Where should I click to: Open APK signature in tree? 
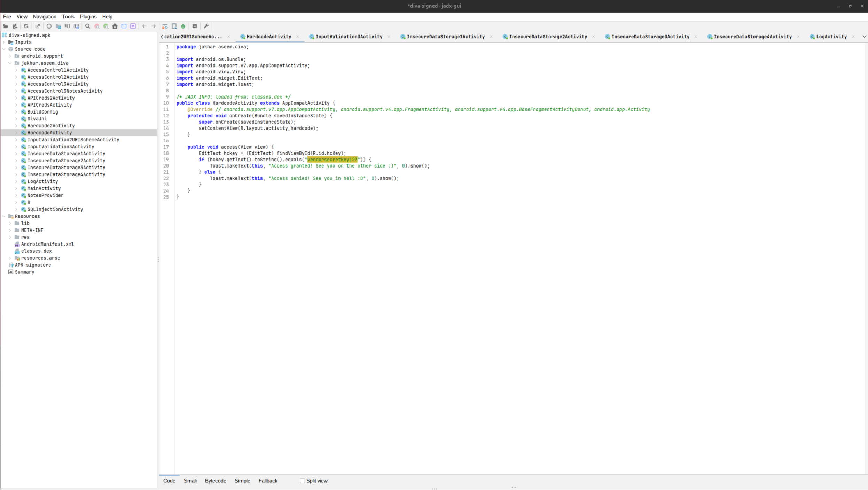pos(33,265)
